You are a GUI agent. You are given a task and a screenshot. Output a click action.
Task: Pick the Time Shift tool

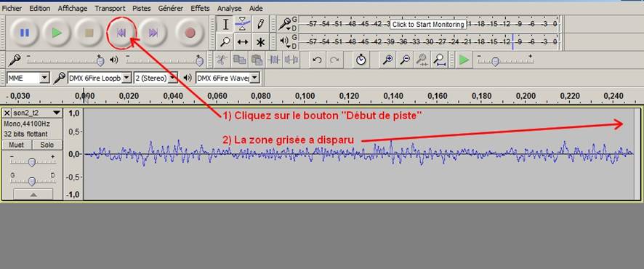click(243, 41)
